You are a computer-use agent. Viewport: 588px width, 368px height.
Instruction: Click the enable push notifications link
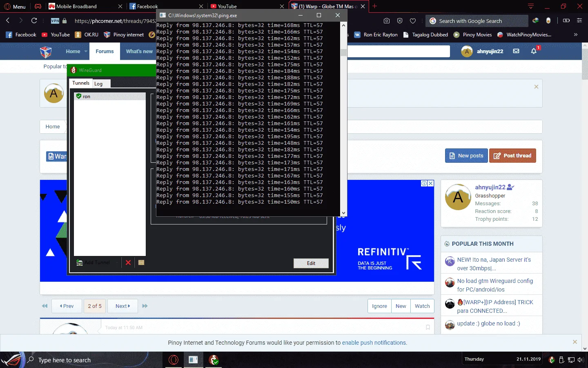click(374, 343)
